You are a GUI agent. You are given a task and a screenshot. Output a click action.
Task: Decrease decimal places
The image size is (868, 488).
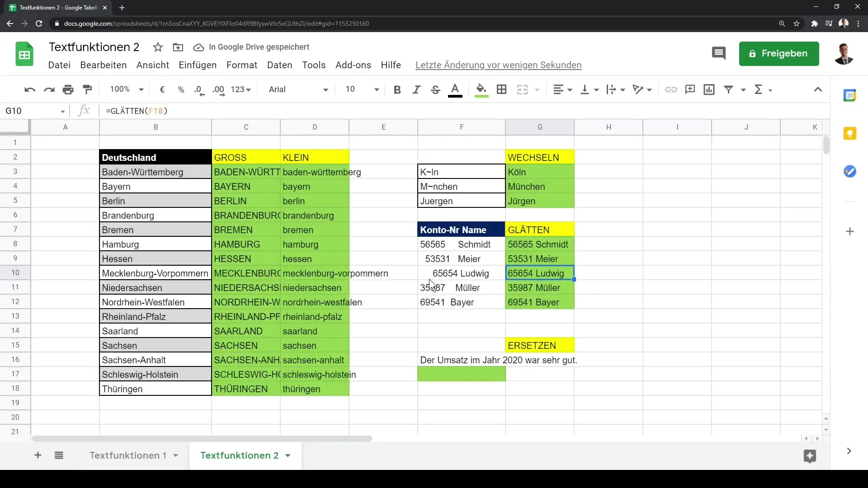tap(199, 89)
